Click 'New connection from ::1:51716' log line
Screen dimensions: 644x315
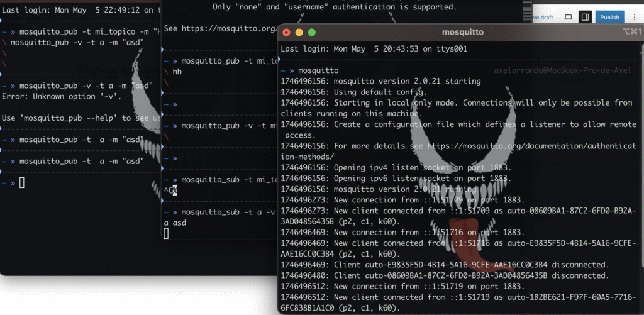pos(402,233)
